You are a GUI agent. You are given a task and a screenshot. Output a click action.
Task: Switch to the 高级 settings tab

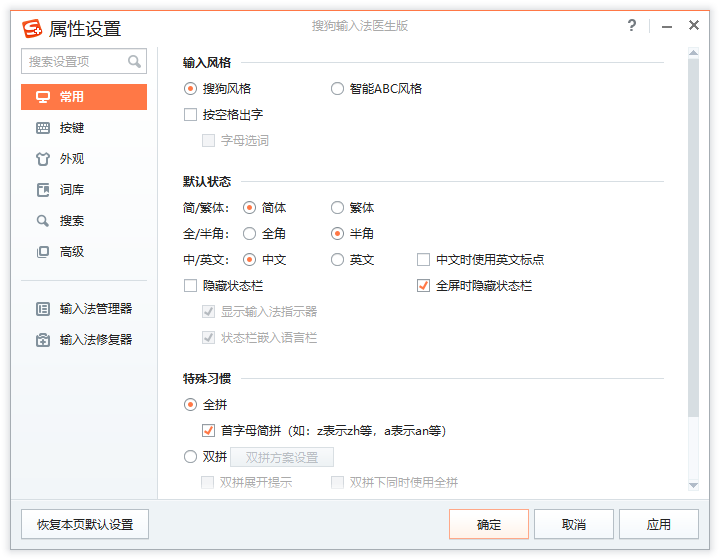pyautogui.click(x=84, y=252)
